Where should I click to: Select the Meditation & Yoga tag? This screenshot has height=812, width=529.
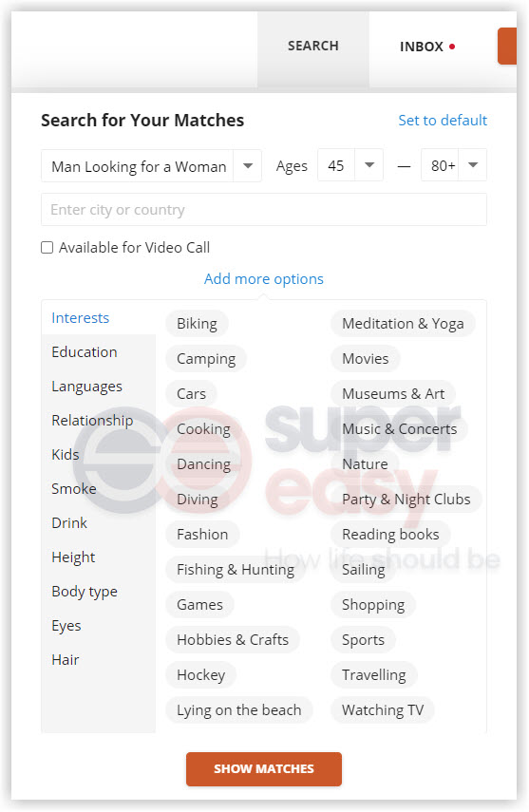[403, 324]
